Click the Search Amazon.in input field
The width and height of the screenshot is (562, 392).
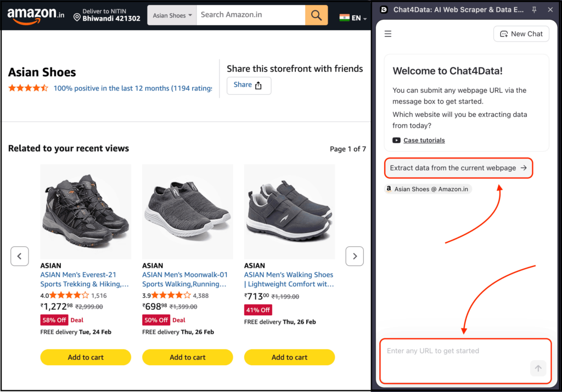tap(250, 15)
